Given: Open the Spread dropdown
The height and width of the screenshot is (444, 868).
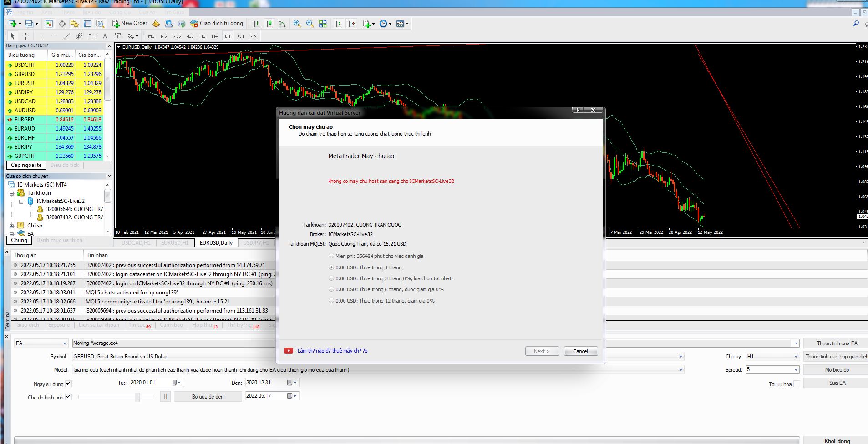Looking at the screenshot, I should 796,370.
